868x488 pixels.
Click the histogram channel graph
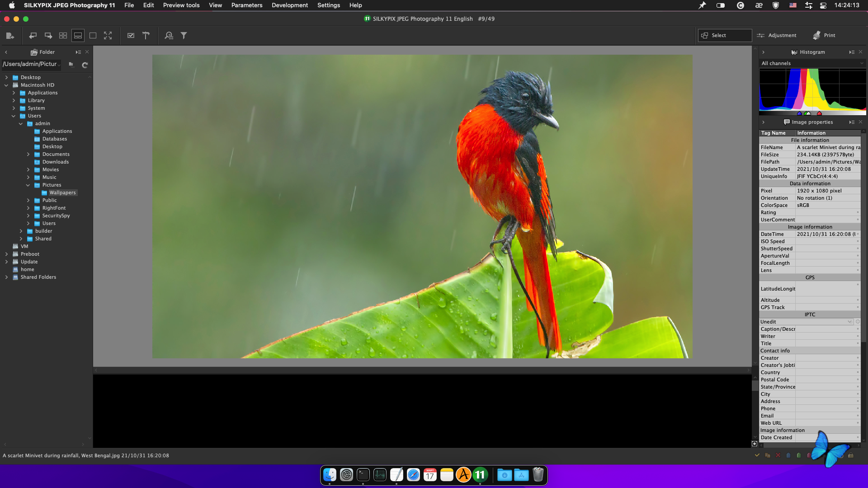(x=812, y=90)
